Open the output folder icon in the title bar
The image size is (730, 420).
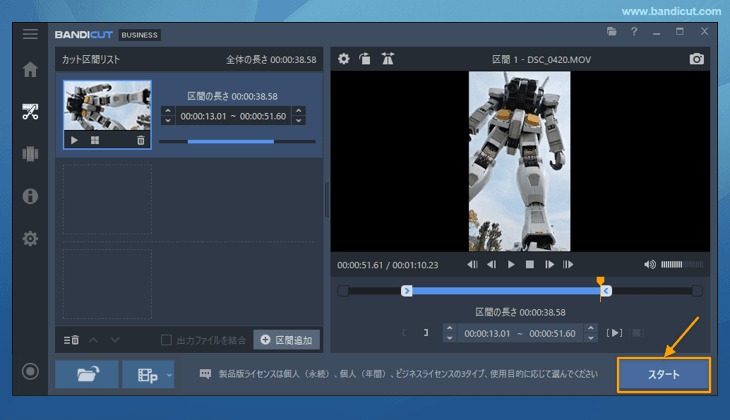click(x=612, y=32)
